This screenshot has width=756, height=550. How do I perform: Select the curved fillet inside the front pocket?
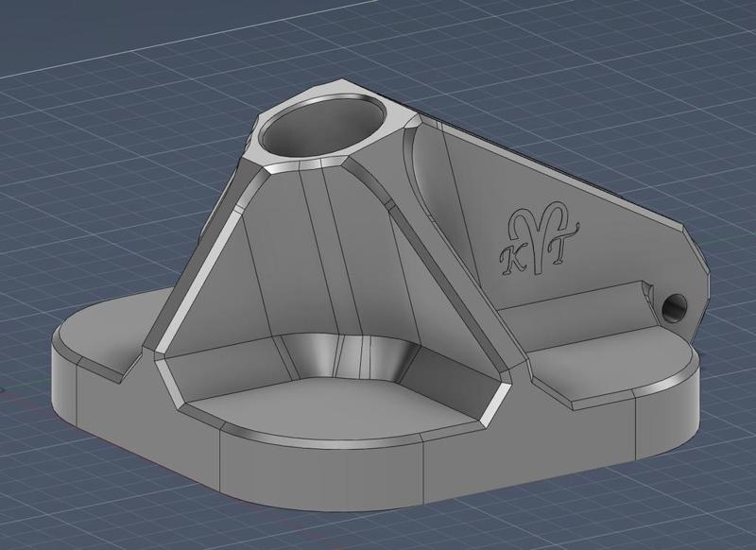350,355
